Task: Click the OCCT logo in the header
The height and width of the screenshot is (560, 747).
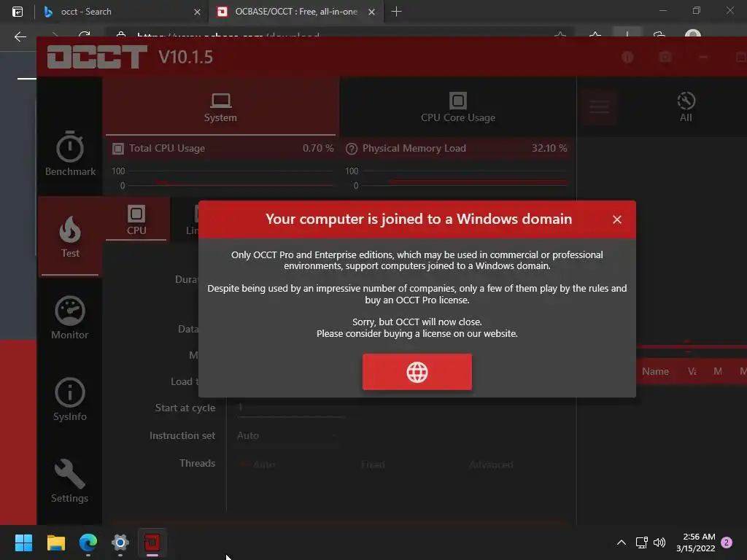Action: 97,57
